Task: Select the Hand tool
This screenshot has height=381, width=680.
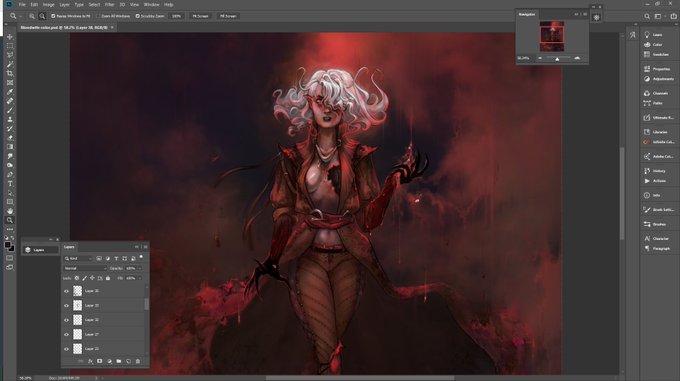Action: click(x=10, y=211)
